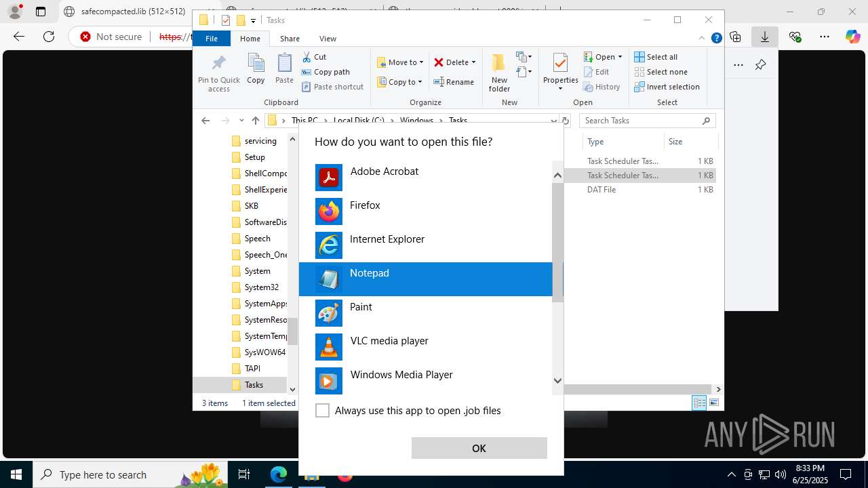Viewport: 868px width, 488px height.
Task: Refresh the Edge browser page
Action: 49,37
